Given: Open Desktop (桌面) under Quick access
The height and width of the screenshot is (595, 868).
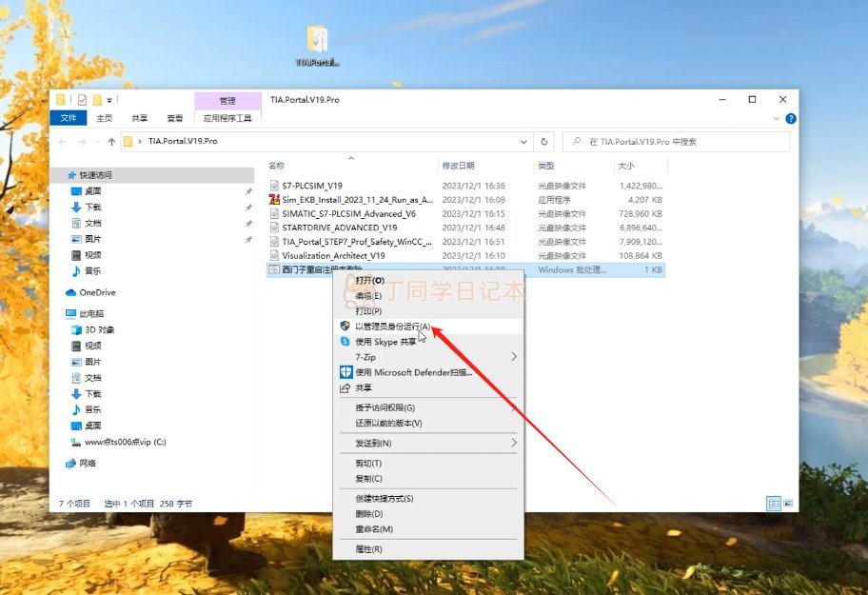Looking at the screenshot, I should (x=92, y=191).
